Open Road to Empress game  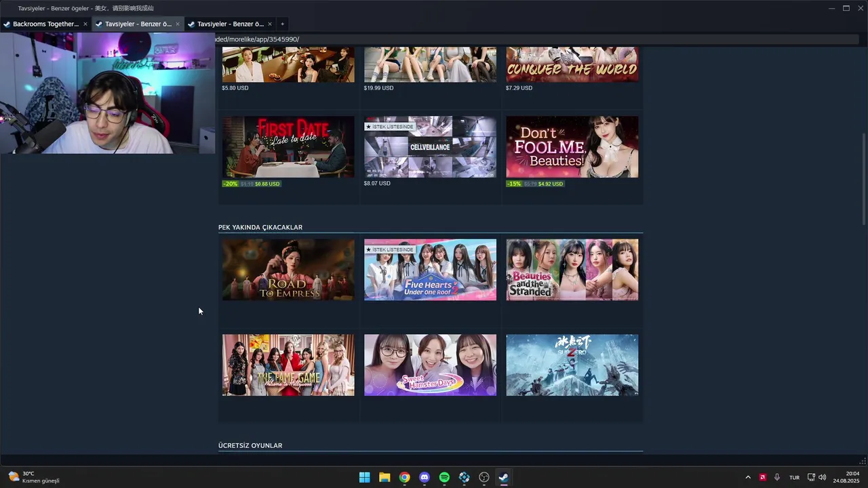pos(288,270)
